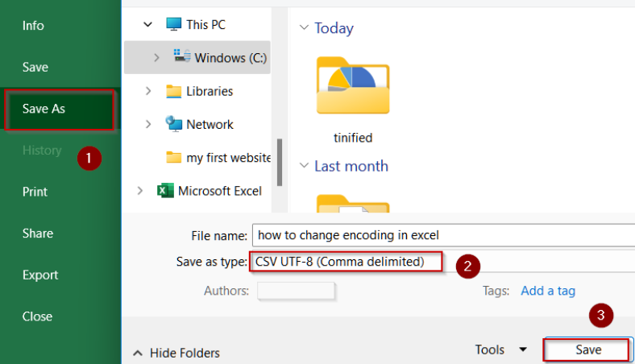Viewport: 635px width, 364px height.
Task: Click the Add a tag link
Action: (548, 291)
